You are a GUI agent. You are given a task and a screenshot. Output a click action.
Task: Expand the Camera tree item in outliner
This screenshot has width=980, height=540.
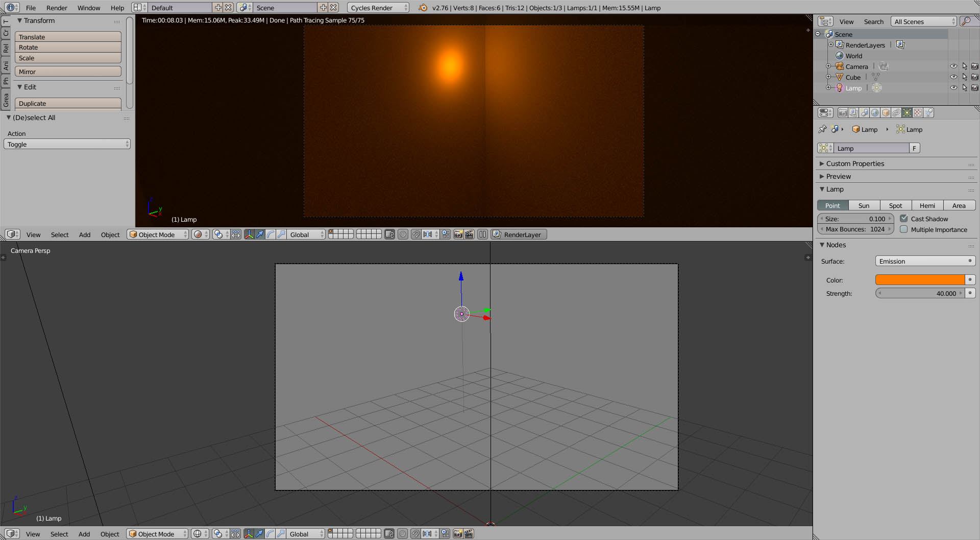tap(828, 66)
